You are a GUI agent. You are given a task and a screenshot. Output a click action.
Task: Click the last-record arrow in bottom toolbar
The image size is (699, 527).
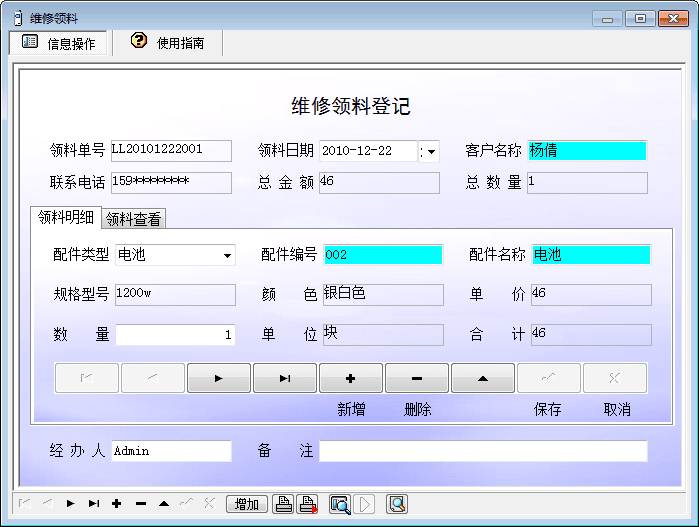[x=94, y=504]
